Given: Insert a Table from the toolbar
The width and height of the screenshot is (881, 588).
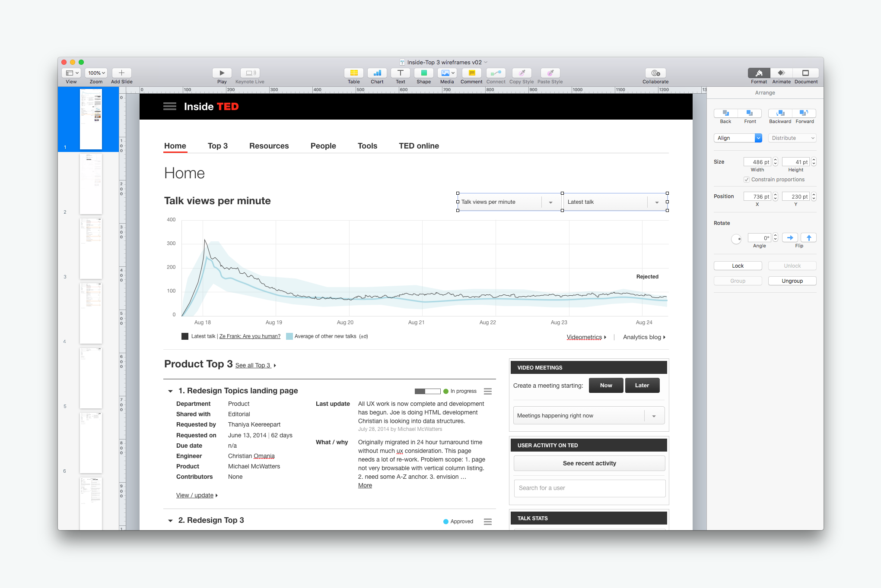Looking at the screenshot, I should [x=354, y=73].
